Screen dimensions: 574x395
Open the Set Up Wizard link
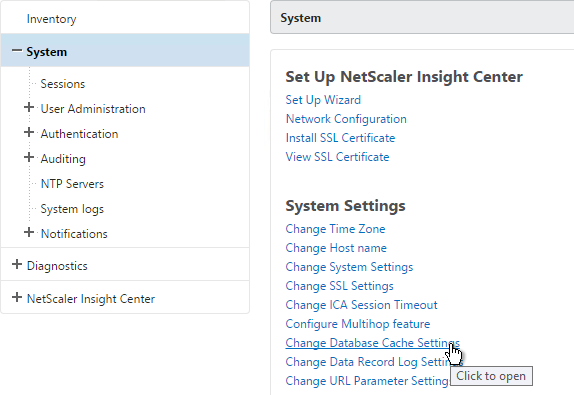point(323,100)
